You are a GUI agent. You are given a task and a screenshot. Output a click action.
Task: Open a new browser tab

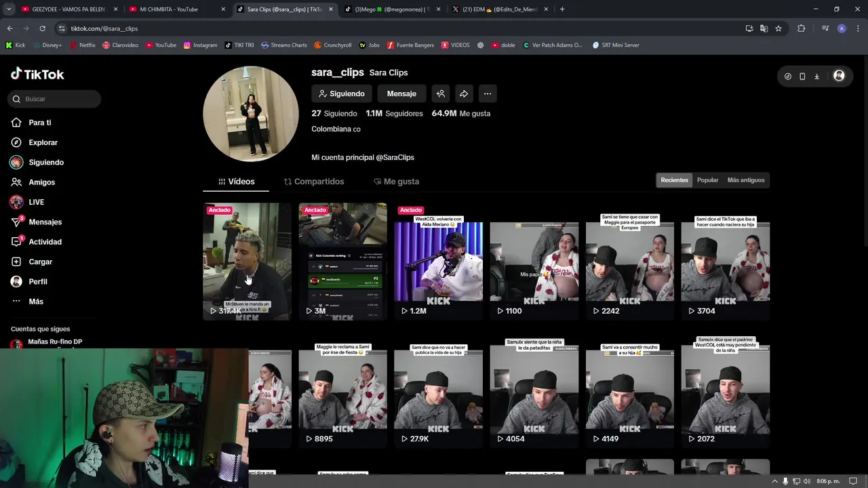click(x=562, y=9)
